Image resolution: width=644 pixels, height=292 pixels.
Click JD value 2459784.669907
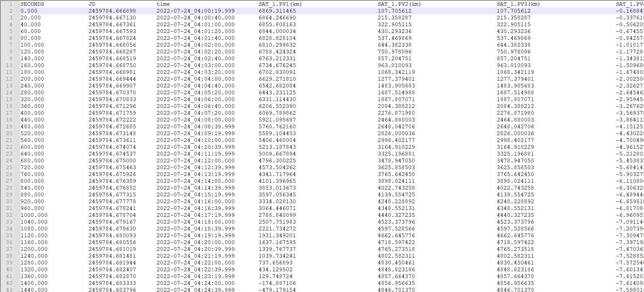112,86
